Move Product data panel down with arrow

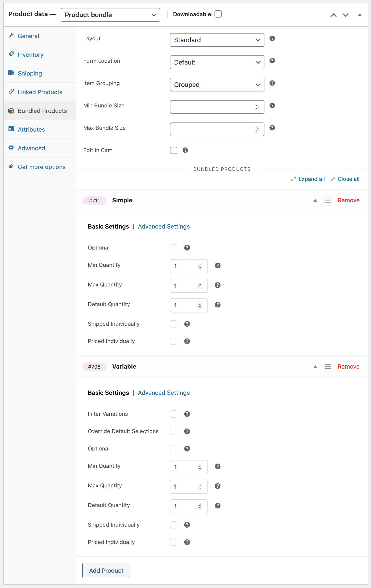coord(345,15)
